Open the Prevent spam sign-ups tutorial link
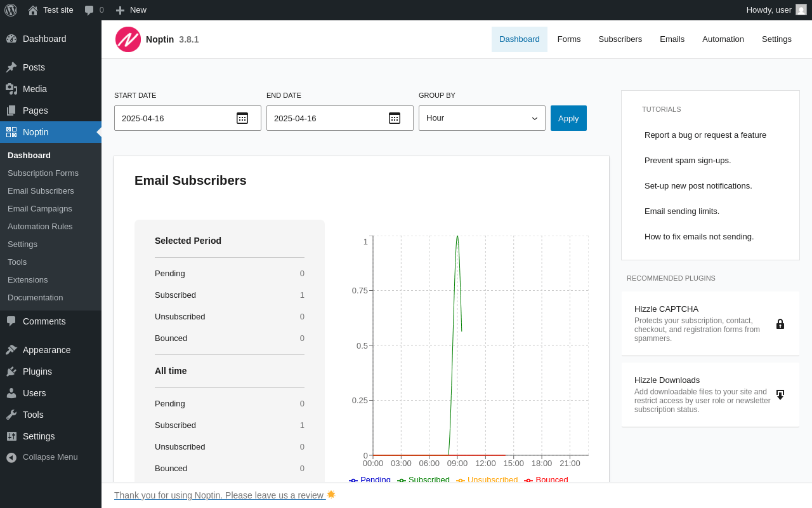This screenshot has height=508, width=812. [688, 160]
